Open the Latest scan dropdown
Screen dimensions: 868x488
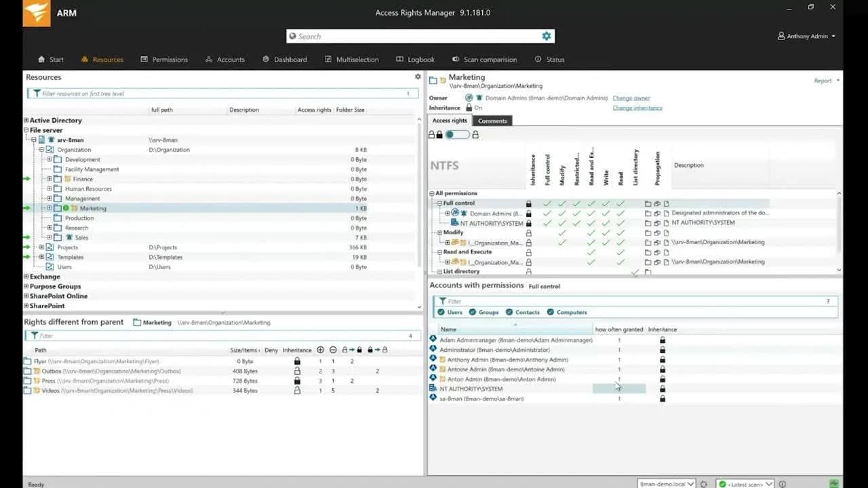746,484
